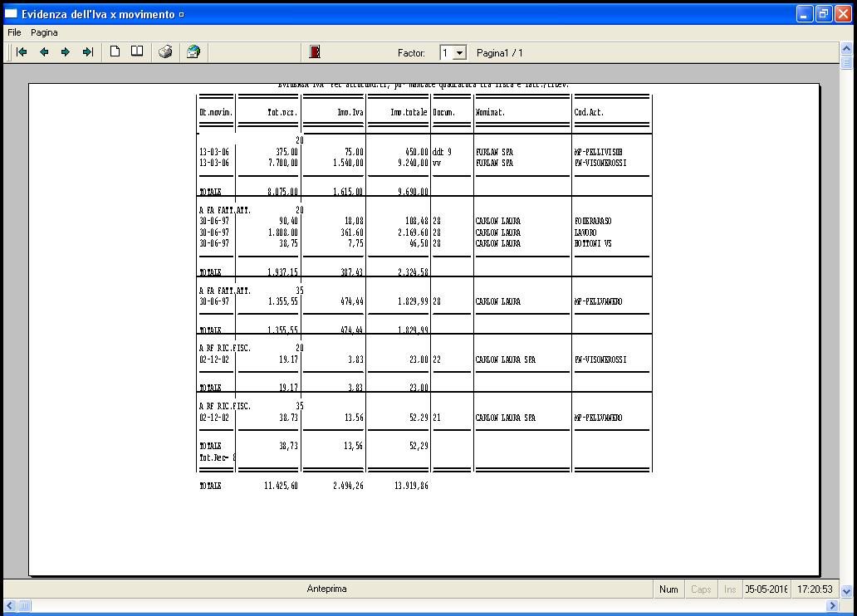Click the 'Imp.Iva' column header
This screenshot has width=857, height=616.
click(x=350, y=112)
